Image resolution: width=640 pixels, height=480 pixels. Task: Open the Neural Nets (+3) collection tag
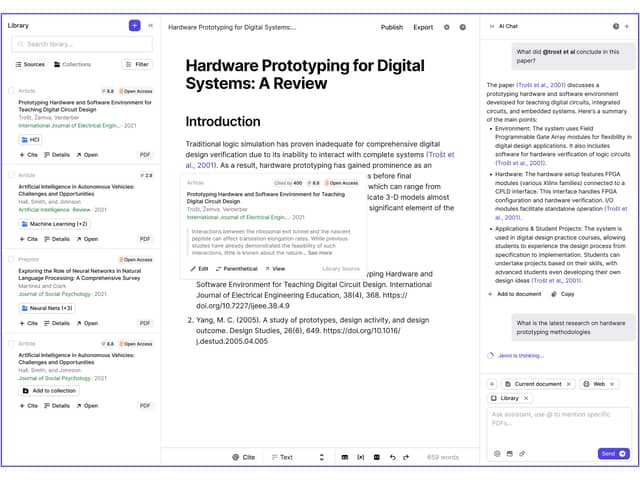(x=47, y=308)
